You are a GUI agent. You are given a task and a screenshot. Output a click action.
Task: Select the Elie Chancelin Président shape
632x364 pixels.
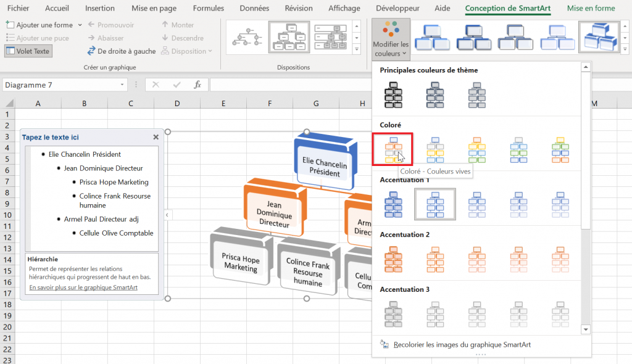[x=325, y=163]
